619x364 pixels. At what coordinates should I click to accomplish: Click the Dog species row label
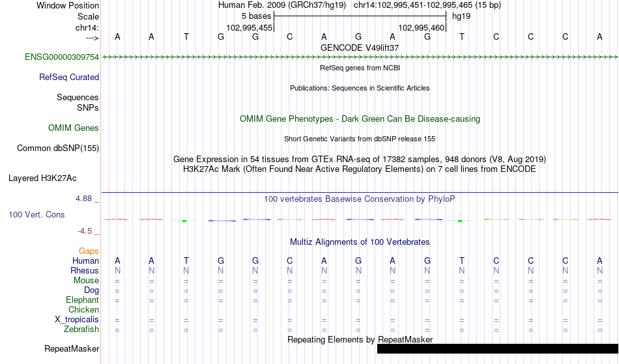tap(91, 290)
